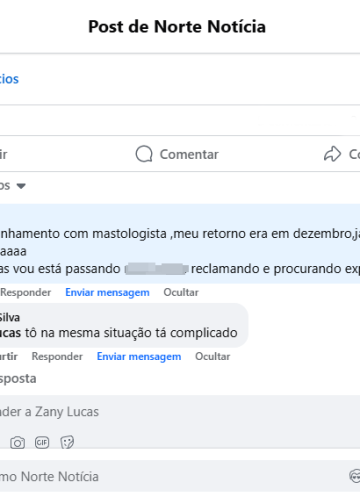Click Ocultar under Silva's reply
The height and width of the screenshot is (504, 360).
tap(213, 356)
